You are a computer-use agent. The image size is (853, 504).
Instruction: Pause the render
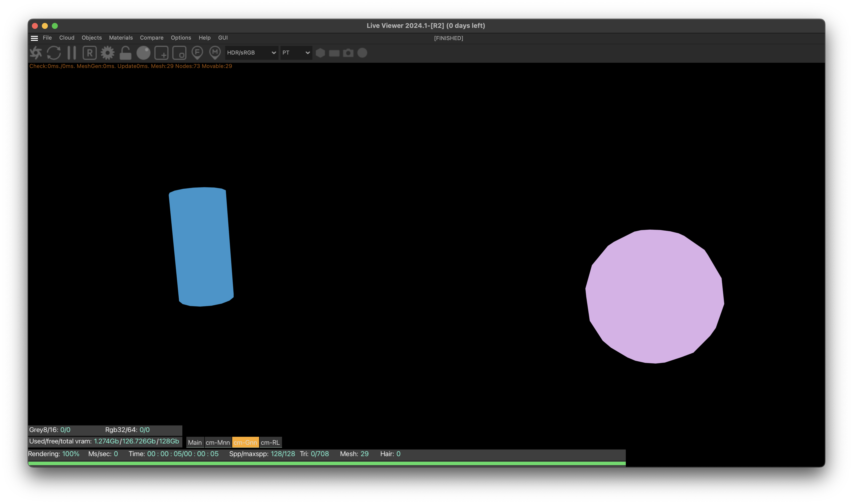tap(72, 53)
